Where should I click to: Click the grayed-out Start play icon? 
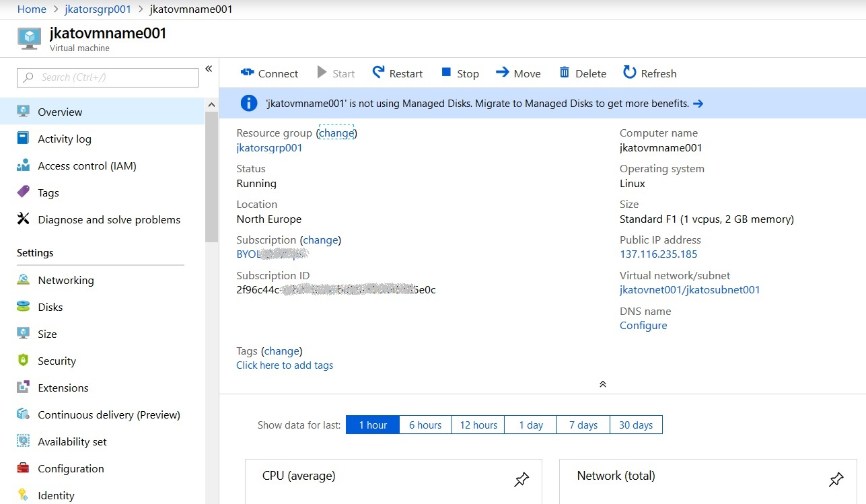[322, 73]
